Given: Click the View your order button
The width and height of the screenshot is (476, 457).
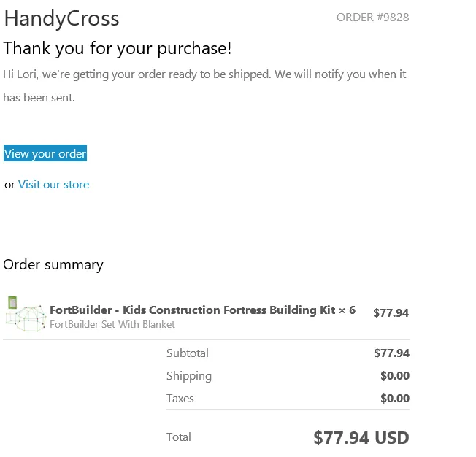Looking at the screenshot, I should point(45,153).
